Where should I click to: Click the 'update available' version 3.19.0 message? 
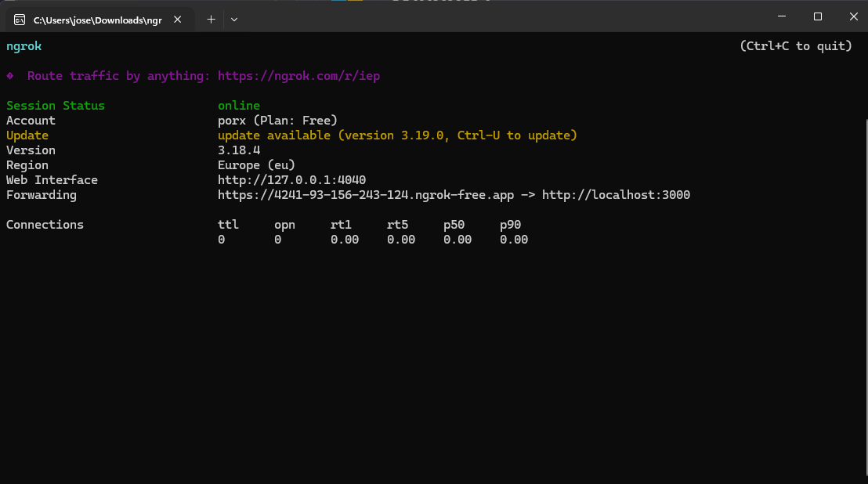coord(397,135)
